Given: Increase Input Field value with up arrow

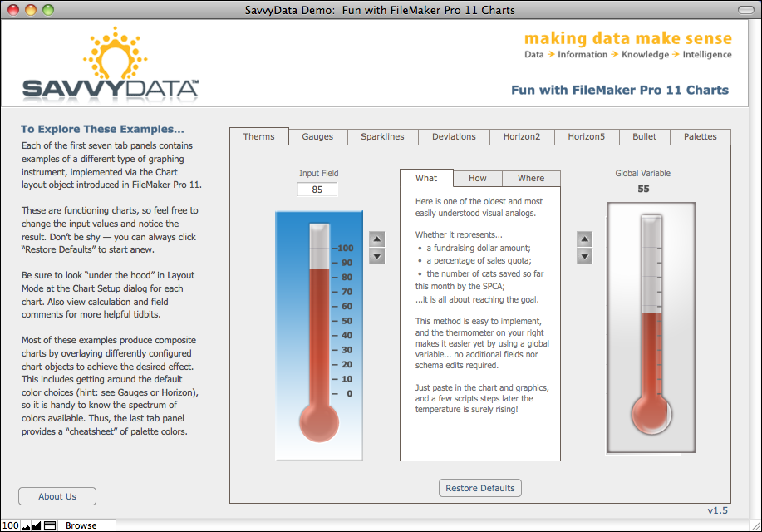Looking at the screenshot, I should [x=376, y=239].
